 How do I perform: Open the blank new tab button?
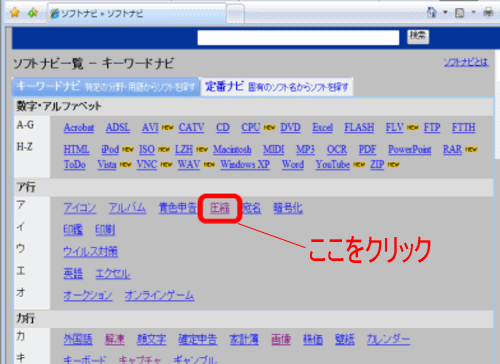pos(235,14)
